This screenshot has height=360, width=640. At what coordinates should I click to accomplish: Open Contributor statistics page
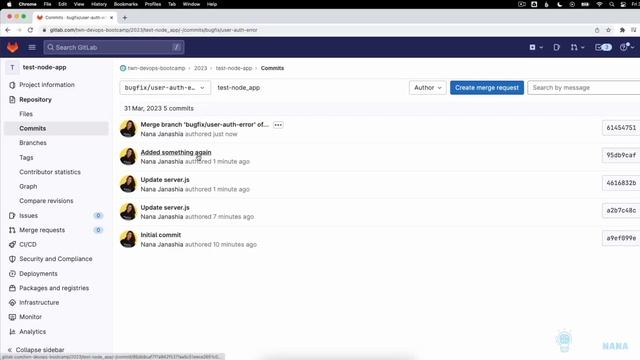pyautogui.click(x=50, y=172)
